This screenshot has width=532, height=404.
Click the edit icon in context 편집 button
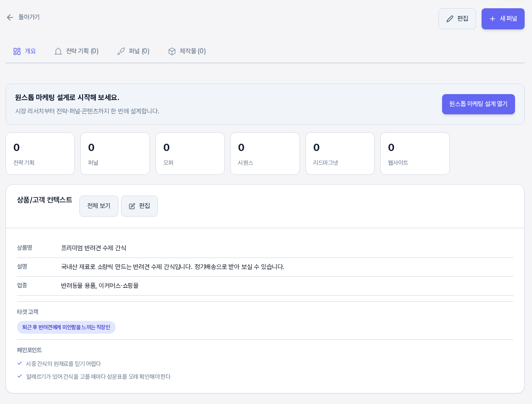(x=132, y=206)
